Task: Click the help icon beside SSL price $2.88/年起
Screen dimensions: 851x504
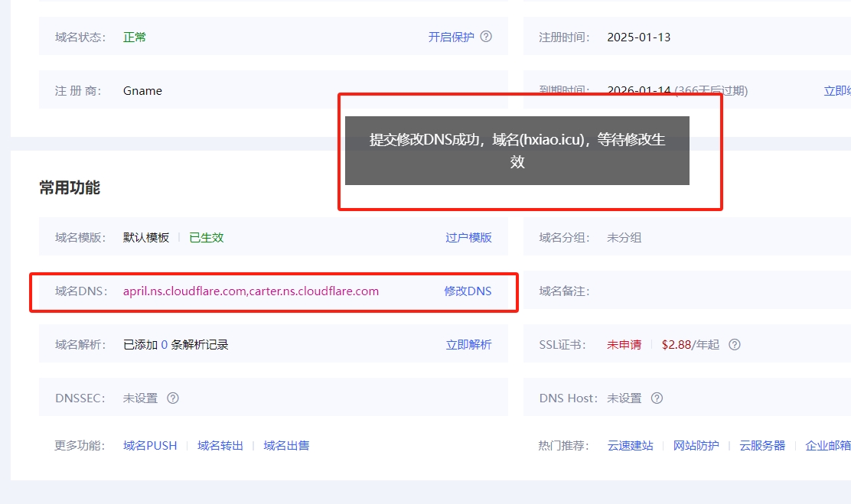Action: (735, 344)
